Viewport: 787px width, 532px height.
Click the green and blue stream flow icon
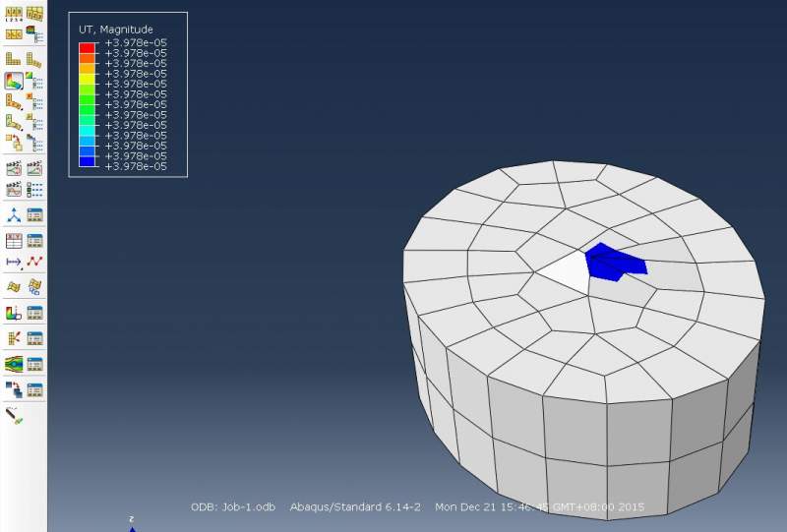pos(14,364)
